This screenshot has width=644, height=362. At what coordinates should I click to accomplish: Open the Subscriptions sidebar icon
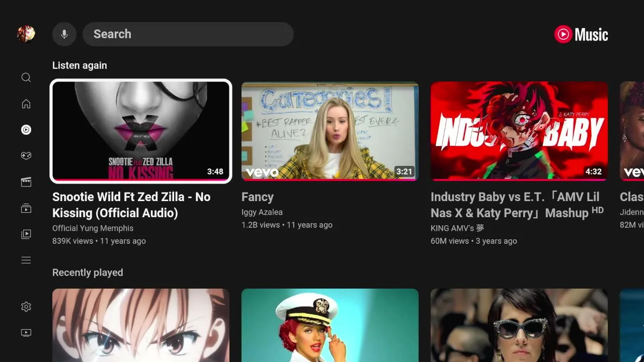pos(26,208)
